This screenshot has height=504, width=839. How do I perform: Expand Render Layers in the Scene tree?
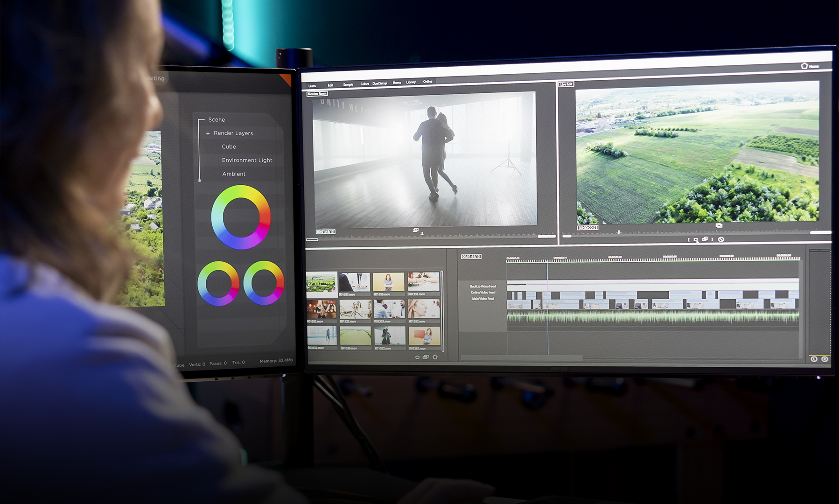(208, 133)
